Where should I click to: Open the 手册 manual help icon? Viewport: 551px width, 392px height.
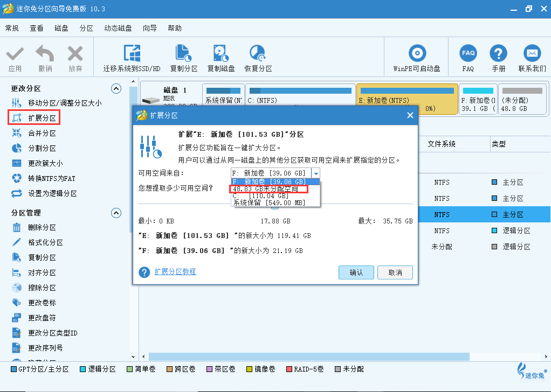[x=498, y=53]
